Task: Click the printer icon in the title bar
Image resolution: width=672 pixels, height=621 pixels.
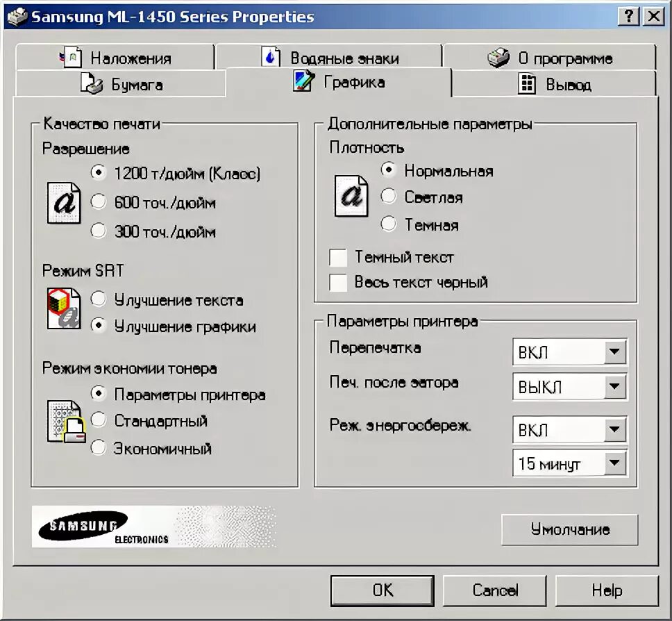Action: click(17, 17)
